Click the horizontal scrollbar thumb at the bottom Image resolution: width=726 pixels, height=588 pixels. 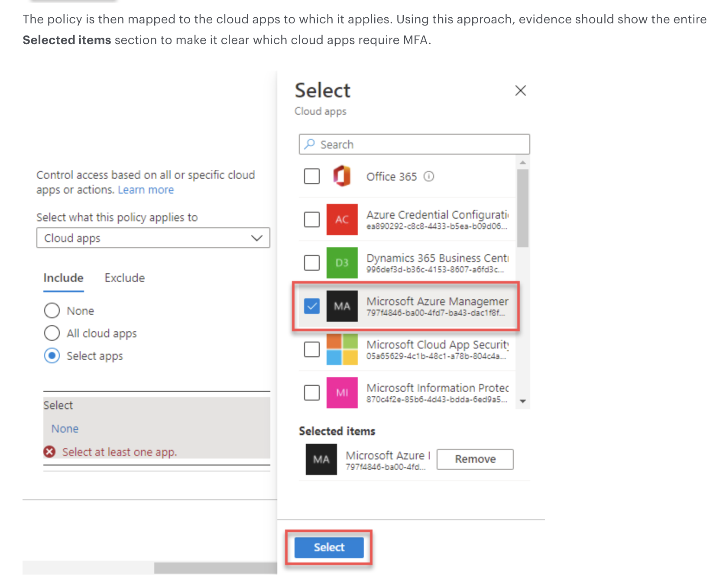coord(216,568)
